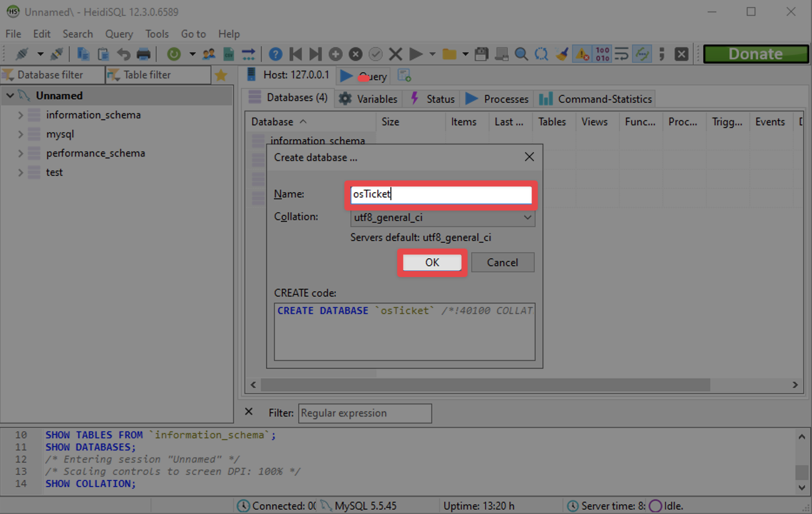The height and width of the screenshot is (514, 812).
Task: Open the session manager plug icon
Action: tap(22, 54)
